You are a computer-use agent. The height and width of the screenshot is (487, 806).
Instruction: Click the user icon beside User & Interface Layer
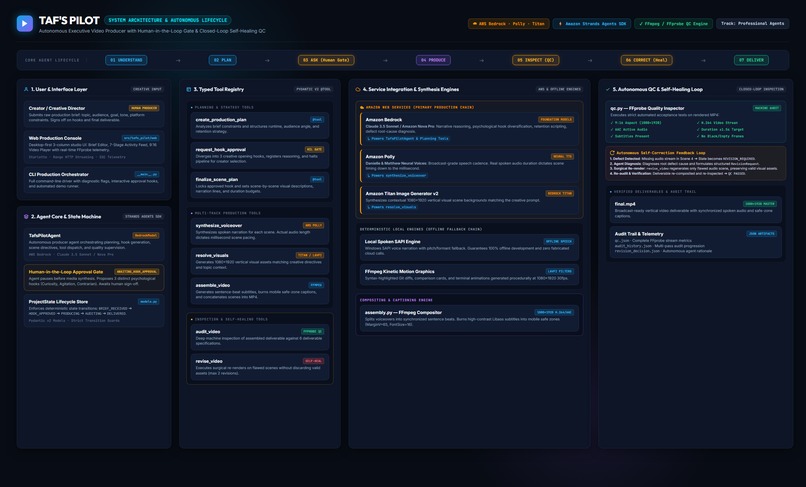(26, 89)
